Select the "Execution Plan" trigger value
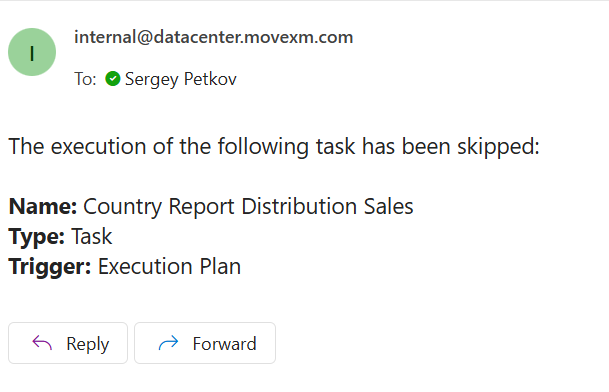 169,267
